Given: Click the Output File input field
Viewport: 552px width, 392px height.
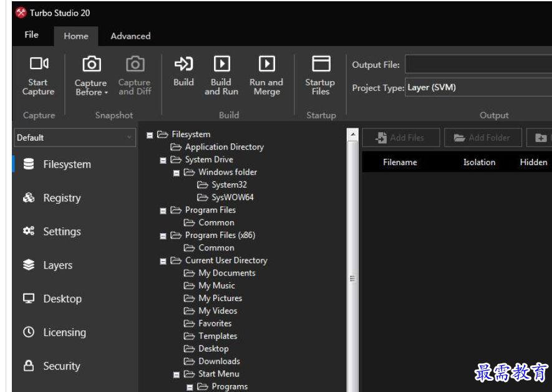Looking at the screenshot, I should click(x=478, y=64).
